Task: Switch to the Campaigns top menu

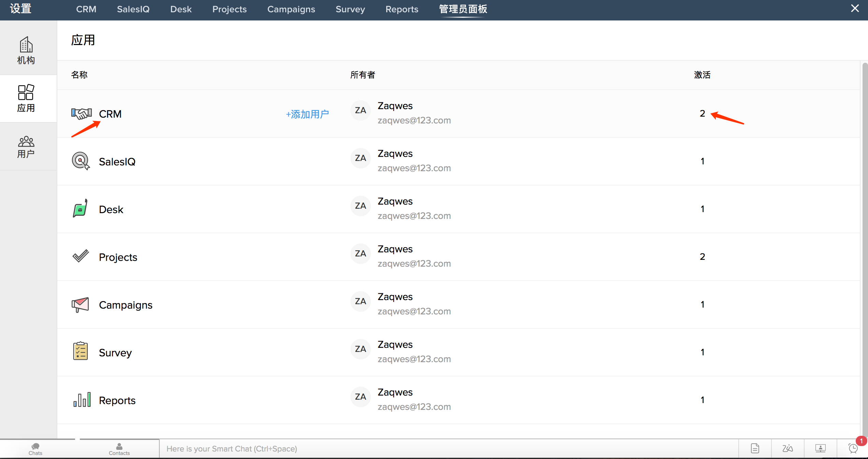Action: tap(291, 9)
